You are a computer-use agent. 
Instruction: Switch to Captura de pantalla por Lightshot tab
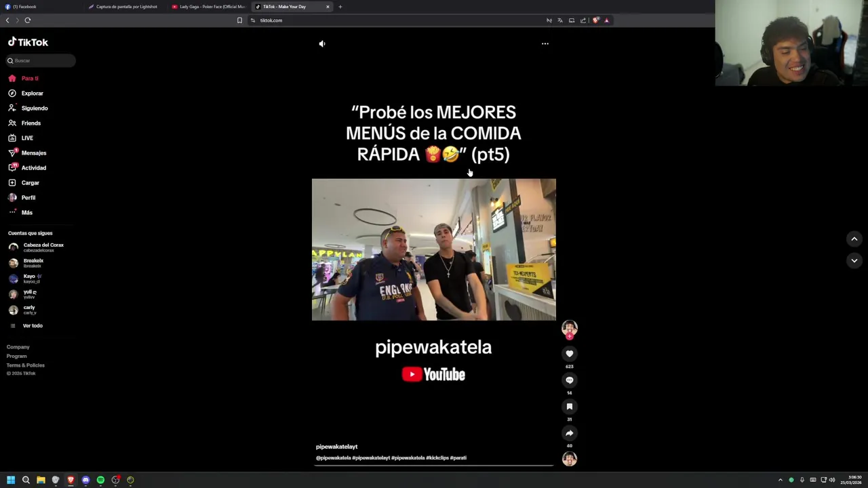point(126,7)
